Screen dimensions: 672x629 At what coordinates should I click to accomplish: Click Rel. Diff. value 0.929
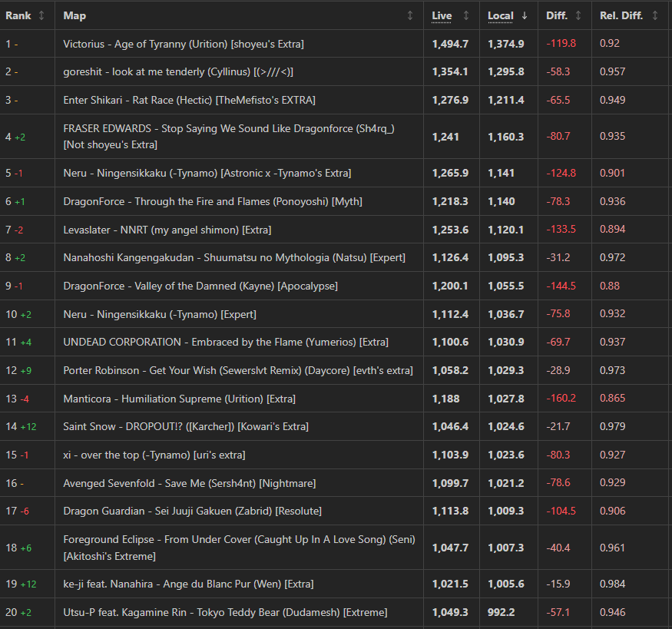tap(612, 482)
